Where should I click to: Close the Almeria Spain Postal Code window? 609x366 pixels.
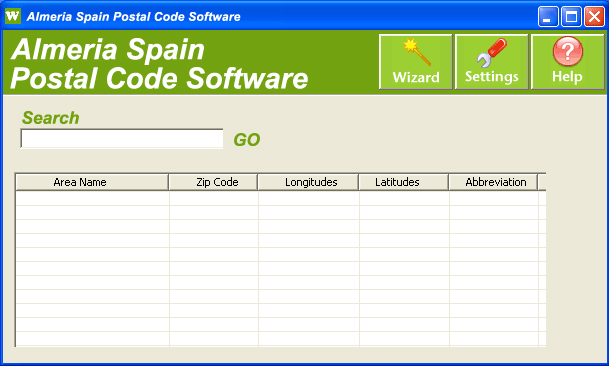tap(594, 17)
